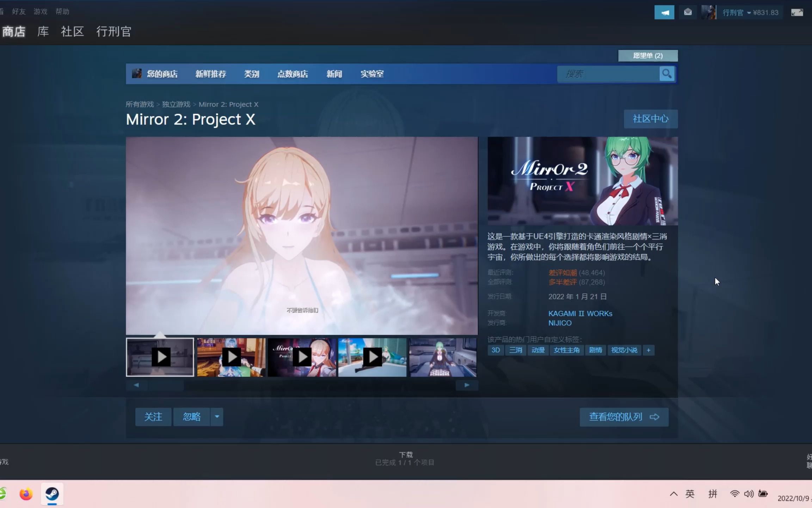The image size is (812, 508).
Task: Open the 帮助 help menu
Action: click(62, 12)
